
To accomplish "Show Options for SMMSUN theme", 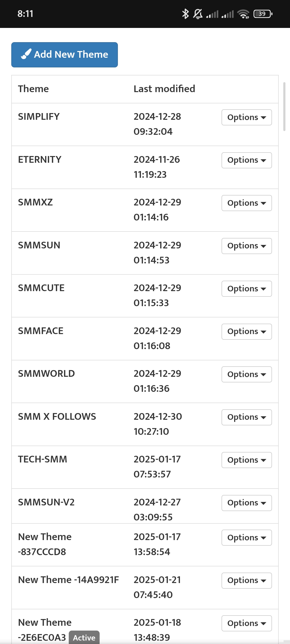I will [x=247, y=246].
